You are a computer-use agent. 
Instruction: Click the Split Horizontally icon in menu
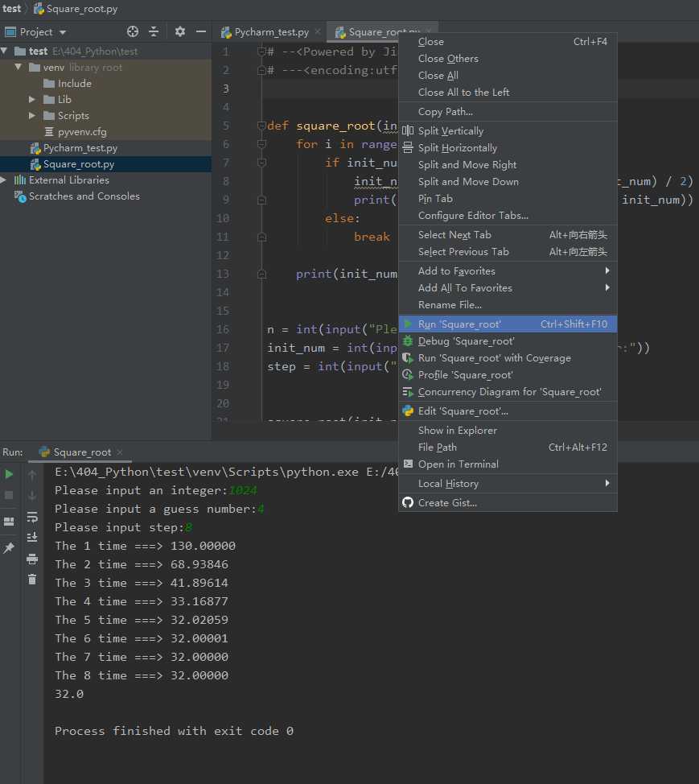(408, 147)
